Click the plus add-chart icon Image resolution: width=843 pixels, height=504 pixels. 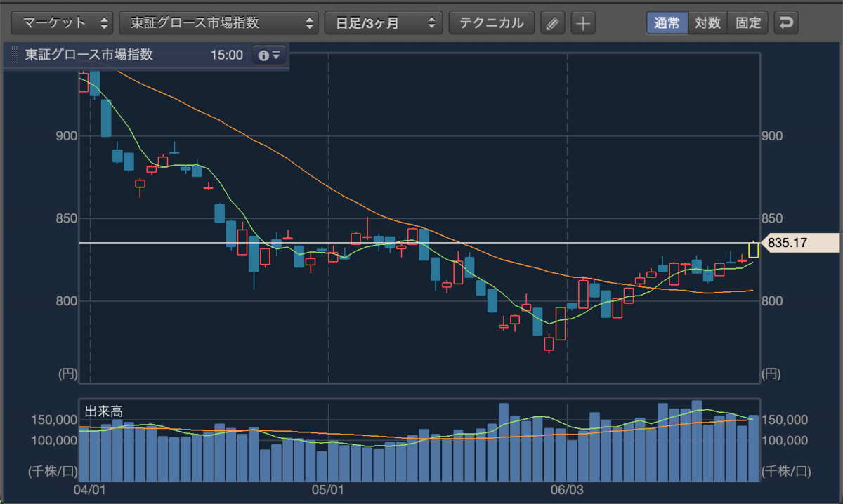[x=582, y=22]
